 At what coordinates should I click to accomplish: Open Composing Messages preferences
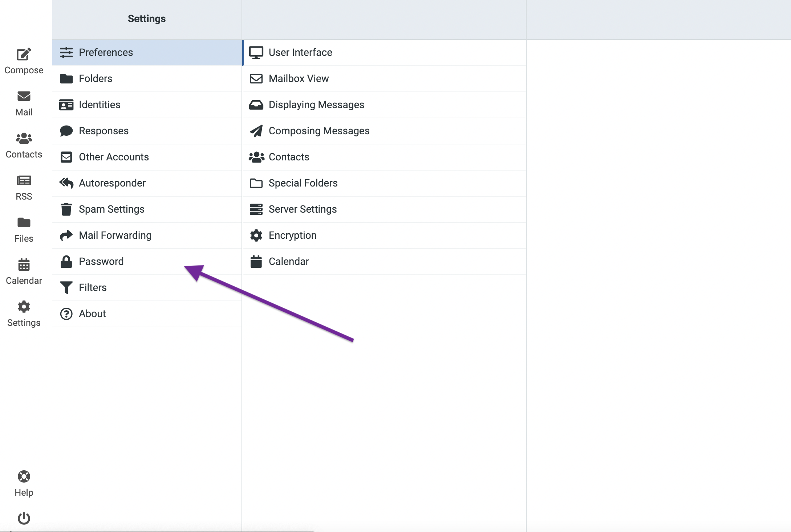click(x=319, y=131)
